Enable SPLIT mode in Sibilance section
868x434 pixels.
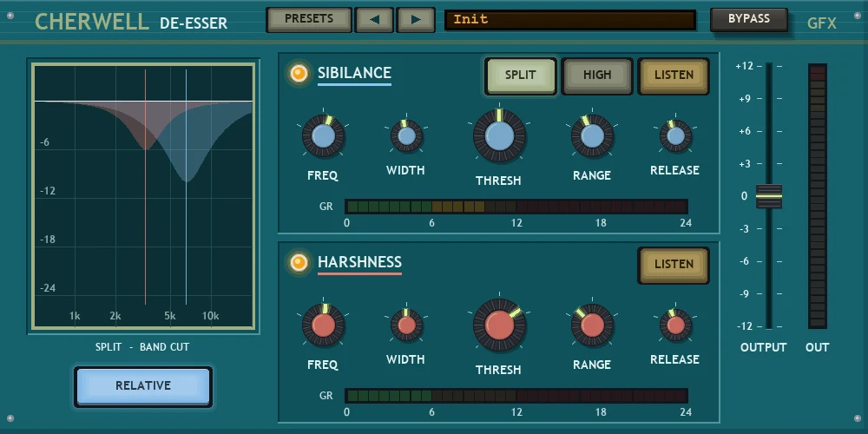(520, 76)
